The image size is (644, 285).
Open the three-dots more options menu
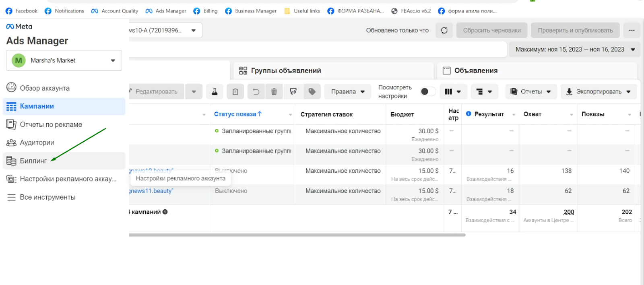632,30
